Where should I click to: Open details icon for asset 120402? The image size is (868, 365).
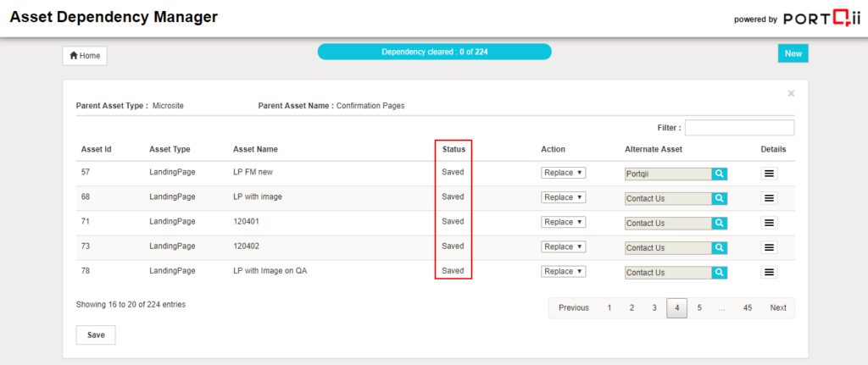pyautogui.click(x=769, y=248)
